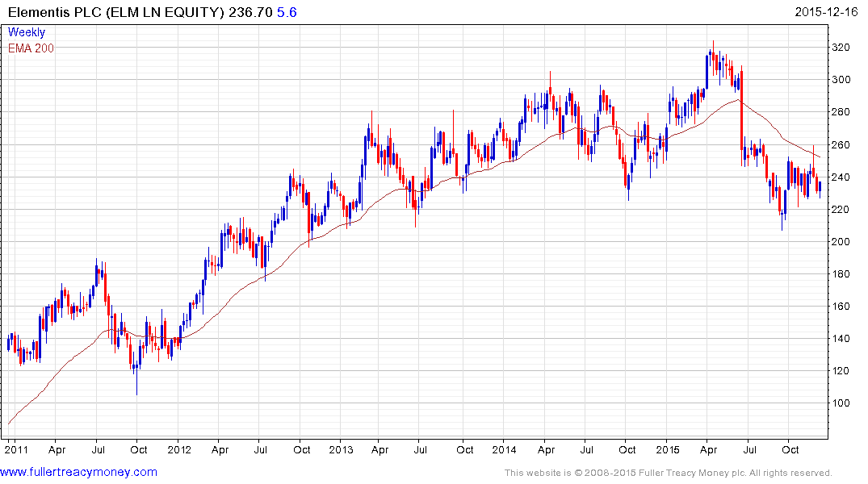This screenshot has height=484, width=868.
Task: Click the 300 price axis label
Action: coord(841,80)
